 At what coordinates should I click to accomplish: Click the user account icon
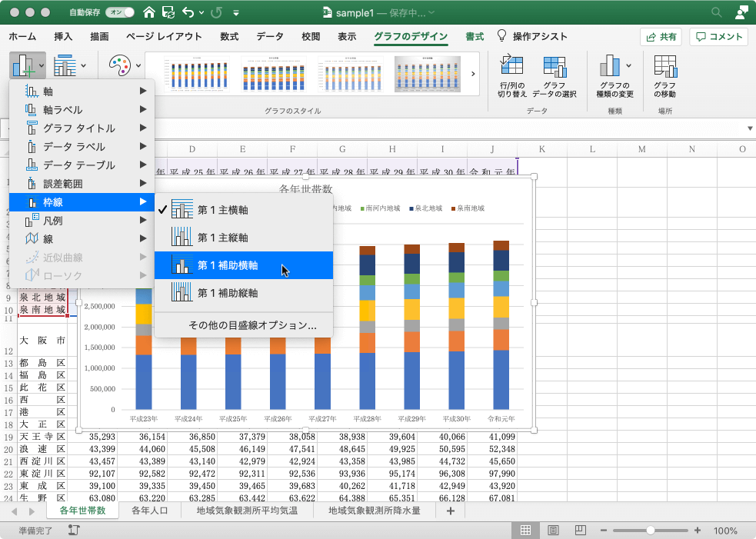click(x=742, y=12)
